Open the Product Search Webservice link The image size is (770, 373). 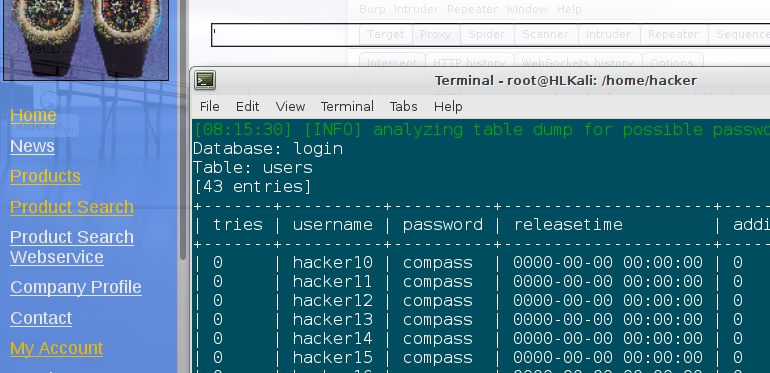pos(72,247)
